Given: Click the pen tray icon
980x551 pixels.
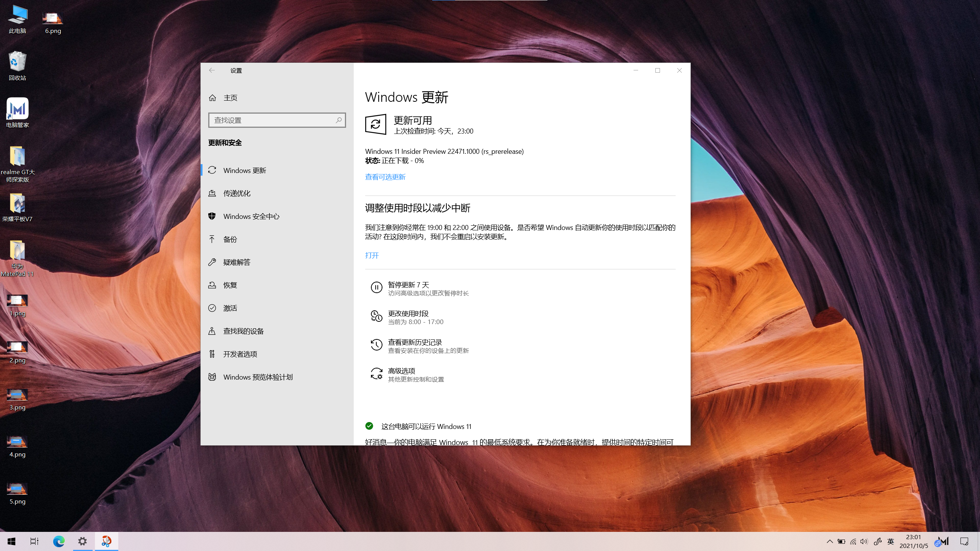Looking at the screenshot, I should 877,541.
